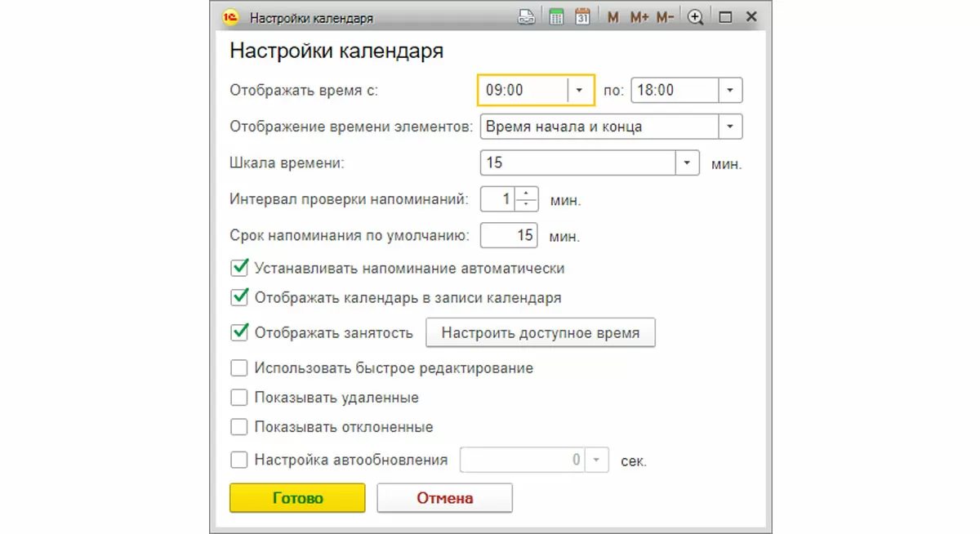Image resolution: width=980 pixels, height=534 pixels.
Task: Click the 'Интервал проверки напоминаний:' label
Action: (x=349, y=199)
